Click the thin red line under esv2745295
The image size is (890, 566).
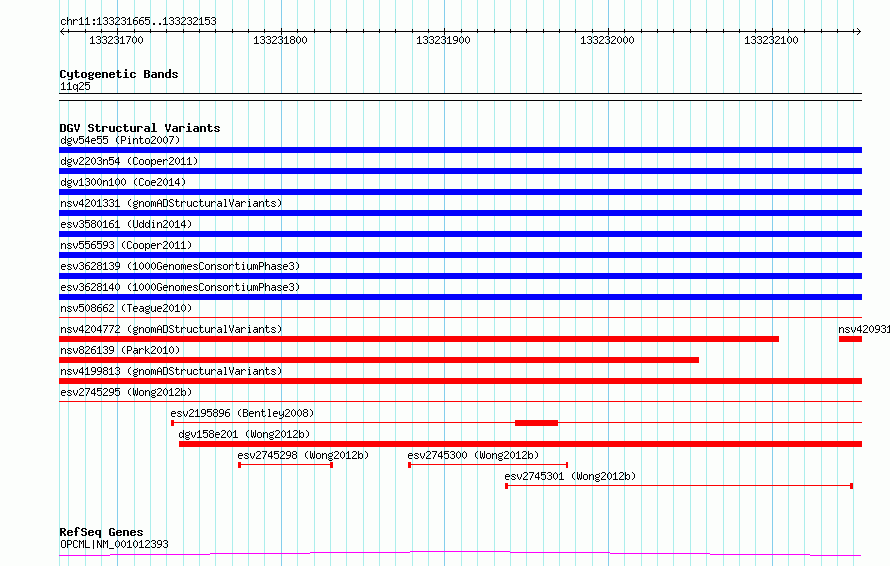460,401
